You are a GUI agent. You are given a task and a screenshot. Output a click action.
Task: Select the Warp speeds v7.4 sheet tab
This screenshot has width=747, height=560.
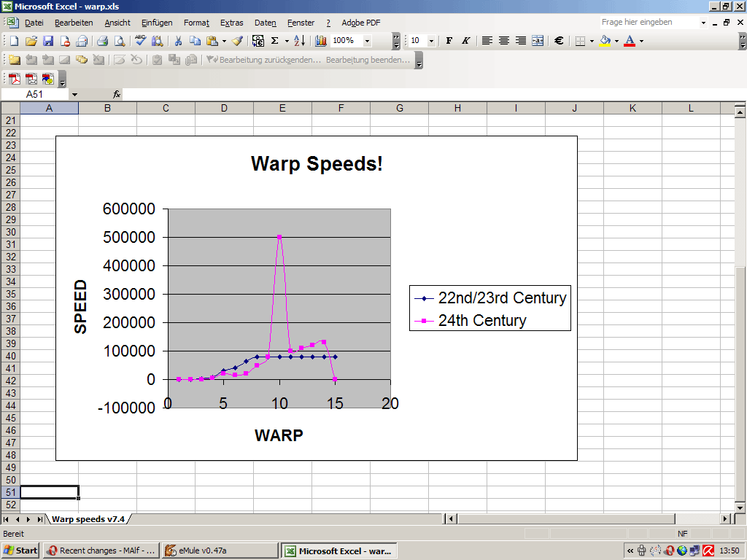tap(88, 519)
